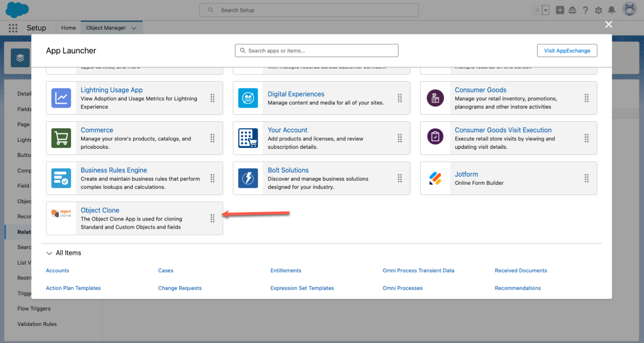Switch to the Home tab
Screen dimensions: 644x343
click(69, 28)
